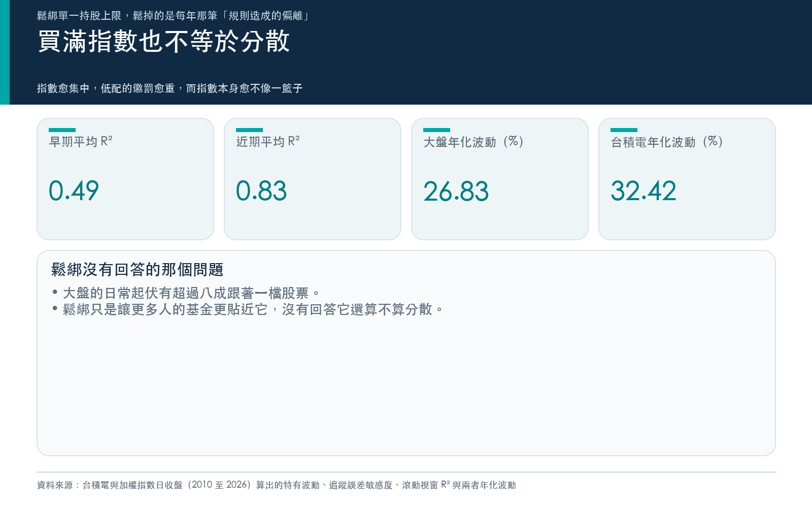The image size is (812, 508).
Task: Click the slide title 買滿指數也不等於分散
Action: tap(164, 42)
